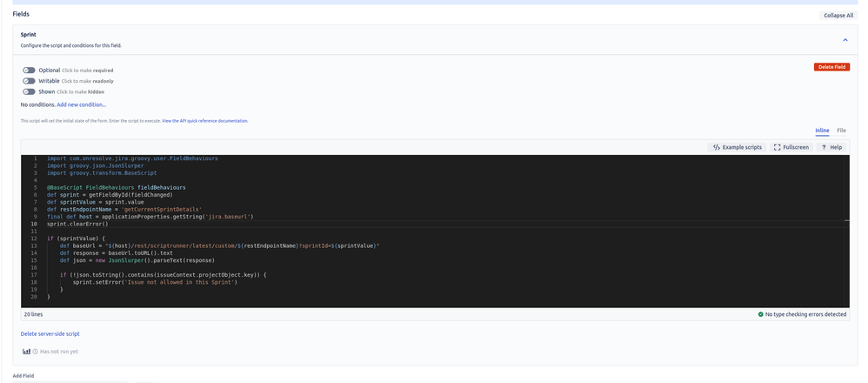Open the script editor Help button
This screenshot has width=868, height=383.
pos(831,147)
